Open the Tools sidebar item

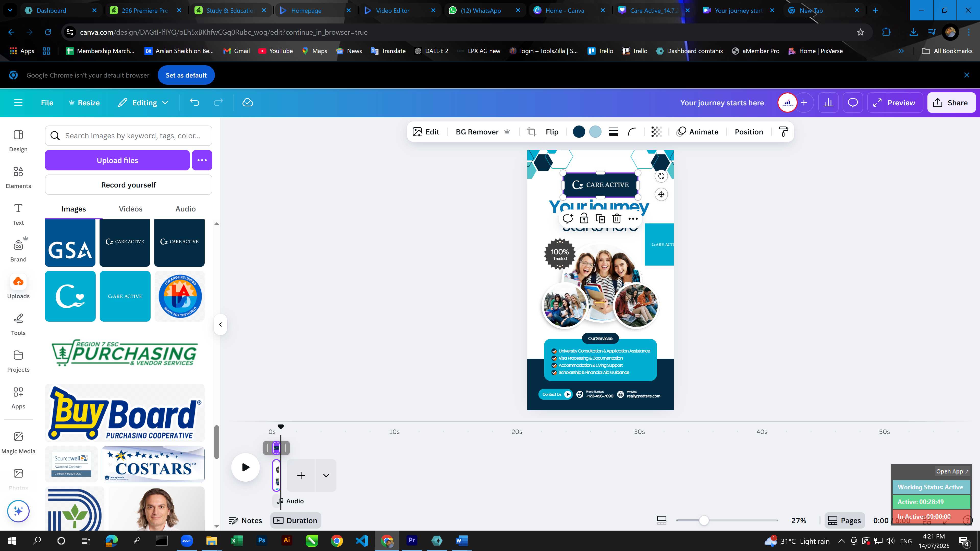tap(18, 324)
